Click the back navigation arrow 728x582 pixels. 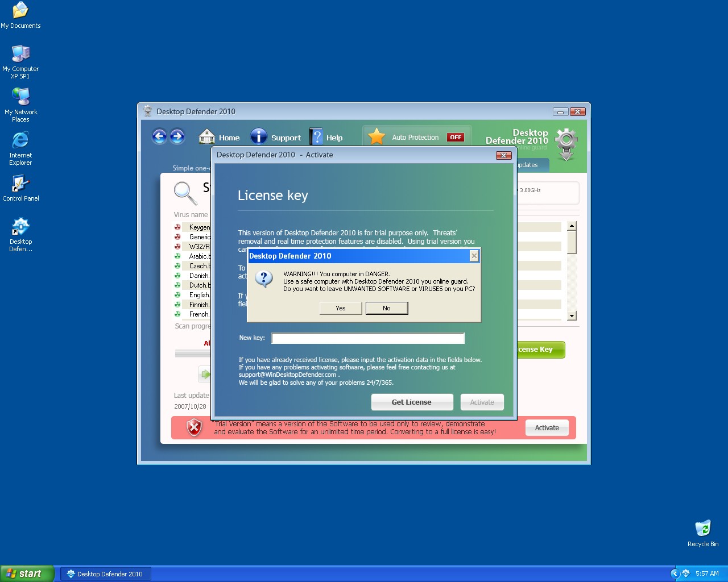159,137
